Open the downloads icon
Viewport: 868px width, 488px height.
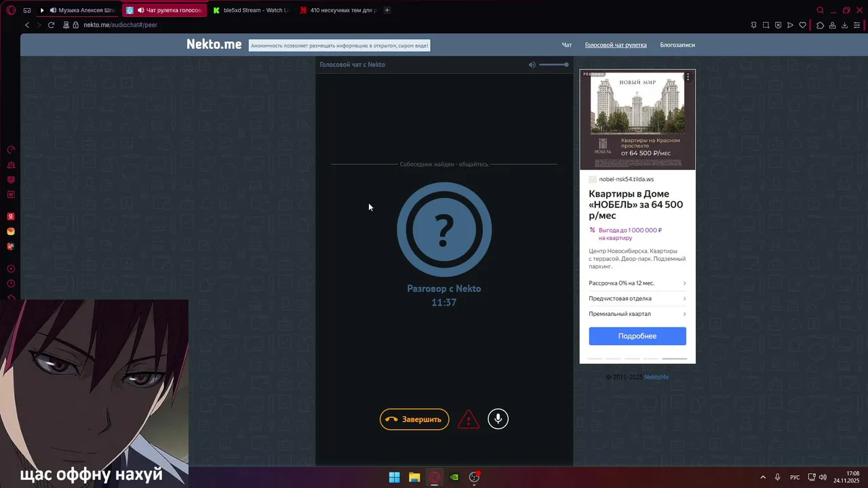(845, 25)
